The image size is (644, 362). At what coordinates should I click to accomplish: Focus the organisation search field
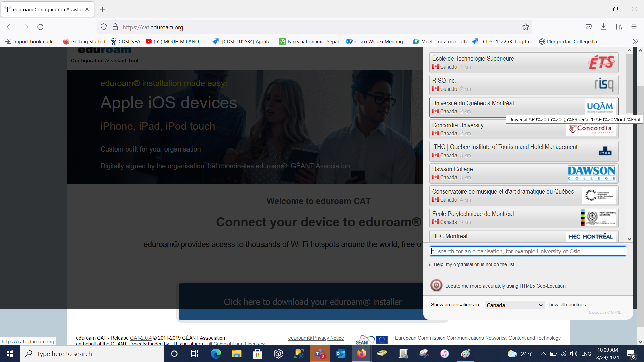(528, 251)
